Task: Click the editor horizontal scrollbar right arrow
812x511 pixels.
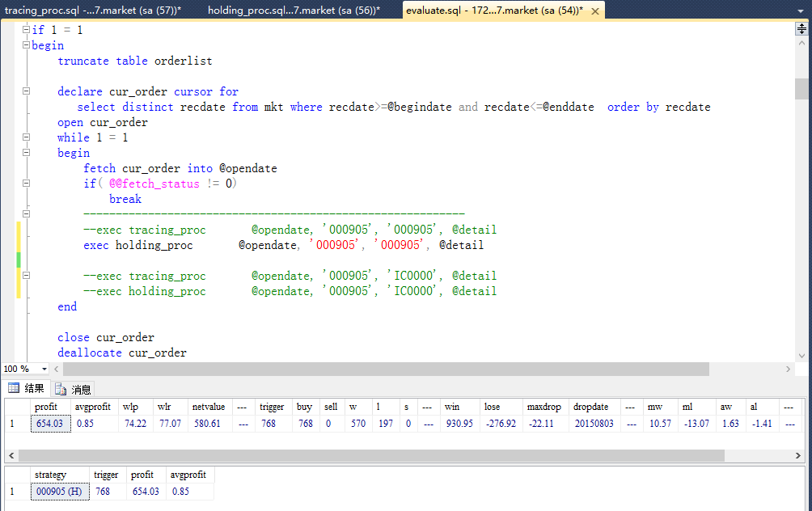Action: coord(789,369)
